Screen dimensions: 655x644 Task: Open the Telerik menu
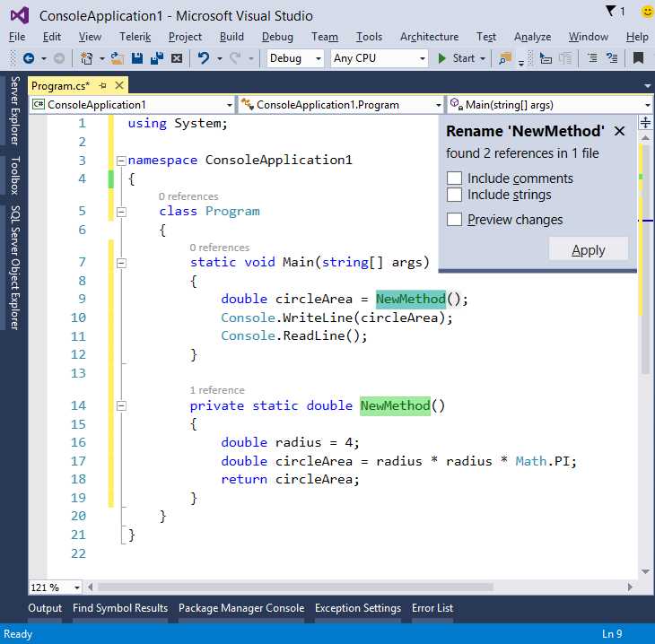tap(135, 37)
